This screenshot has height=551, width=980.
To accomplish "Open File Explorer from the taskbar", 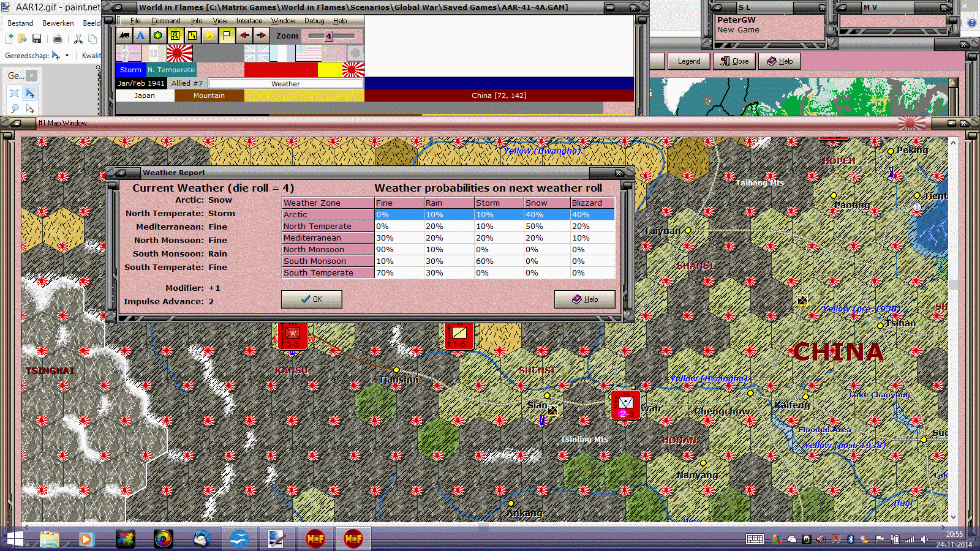I will [x=49, y=539].
